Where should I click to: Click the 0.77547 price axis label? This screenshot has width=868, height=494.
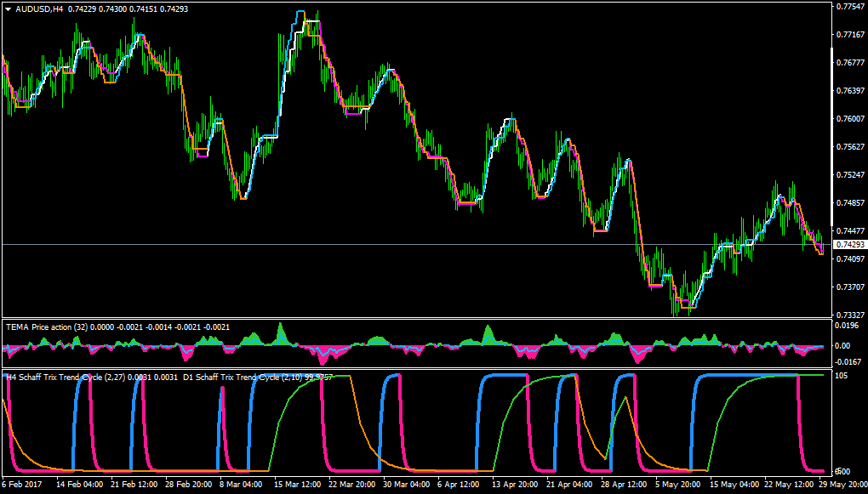850,7
